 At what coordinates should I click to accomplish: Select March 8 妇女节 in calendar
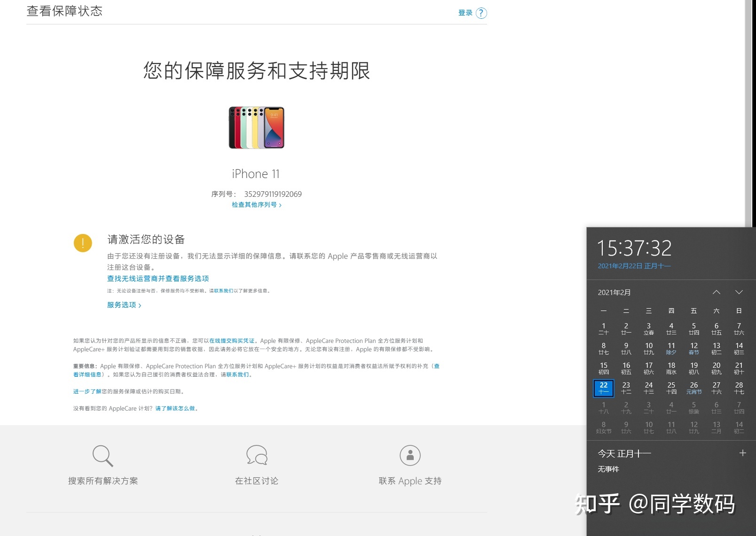[604, 427]
